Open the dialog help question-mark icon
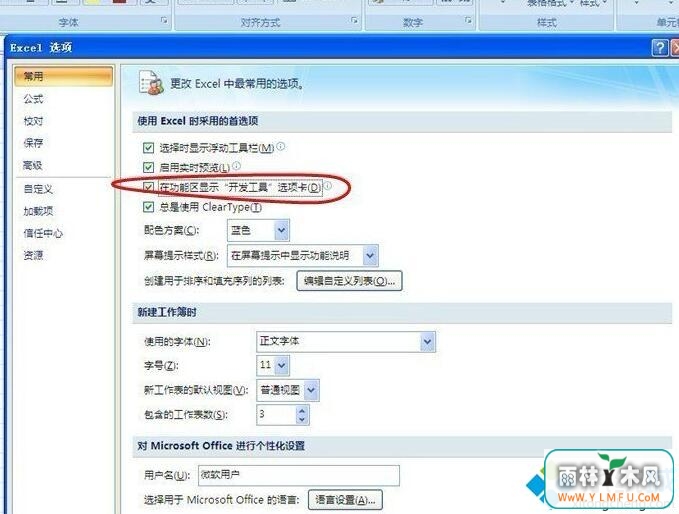Screen dimensions: 679x514 click(660, 47)
